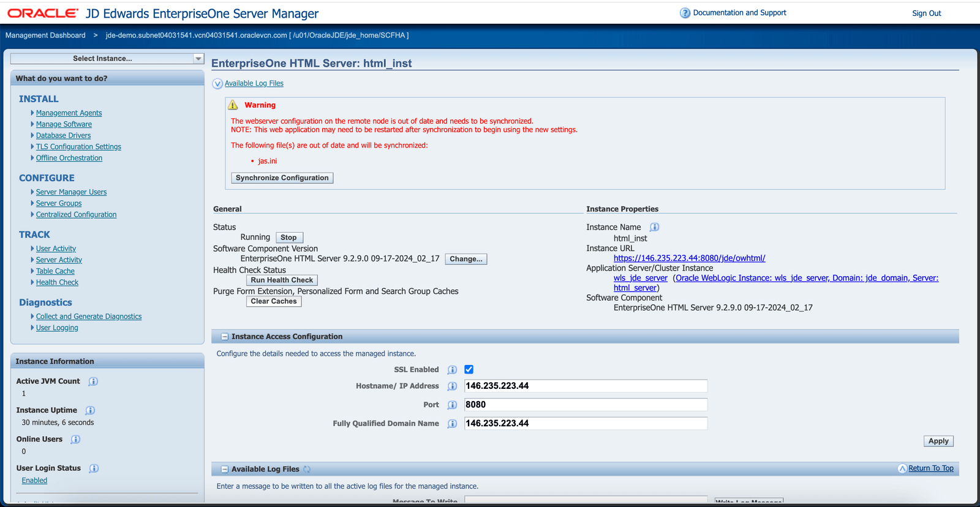
Task: Open Offline Orchestration
Action: coord(69,158)
